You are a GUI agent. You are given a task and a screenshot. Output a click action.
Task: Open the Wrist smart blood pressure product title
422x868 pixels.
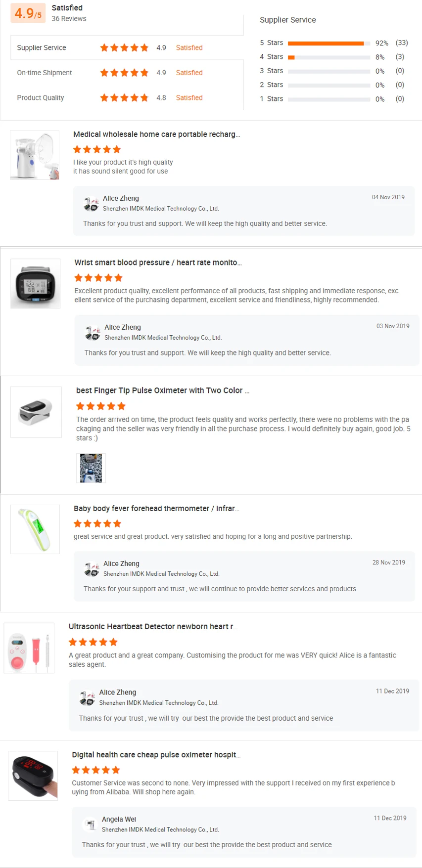pyautogui.click(x=158, y=262)
